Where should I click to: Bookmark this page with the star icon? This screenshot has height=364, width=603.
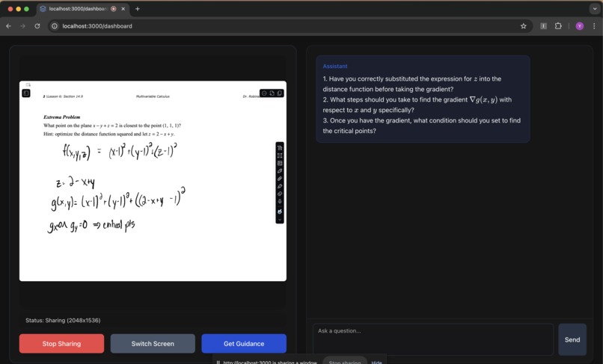point(524,26)
